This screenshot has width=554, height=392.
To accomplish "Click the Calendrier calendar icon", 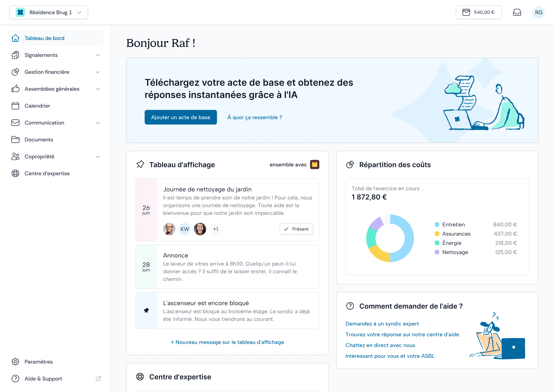I will (x=15, y=106).
